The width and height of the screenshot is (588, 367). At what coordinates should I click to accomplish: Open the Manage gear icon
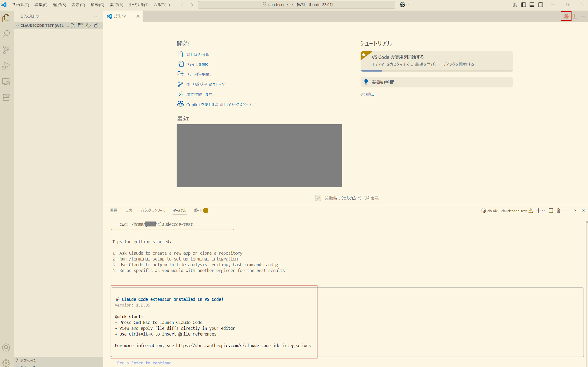[6, 363]
